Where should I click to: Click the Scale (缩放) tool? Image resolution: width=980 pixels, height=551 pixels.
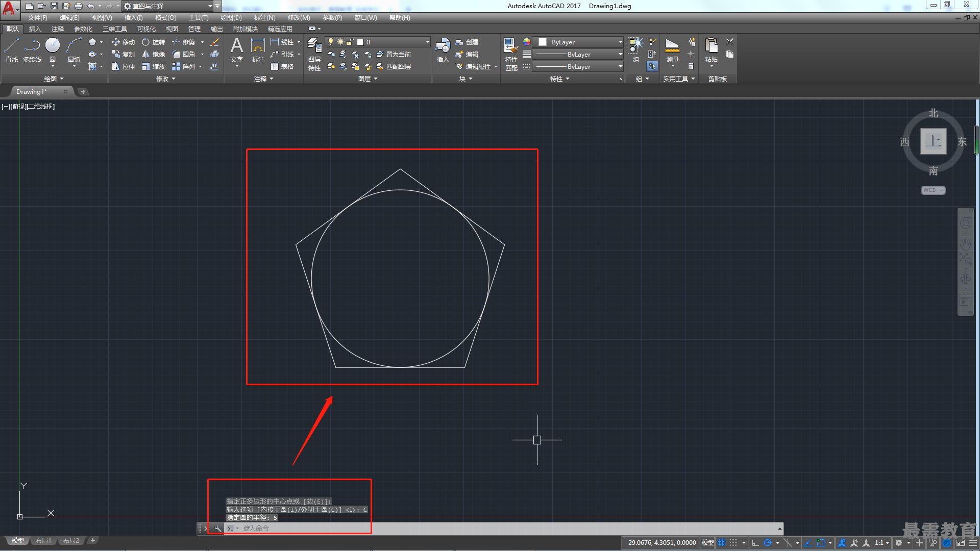pyautogui.click(x=153, y=66)
